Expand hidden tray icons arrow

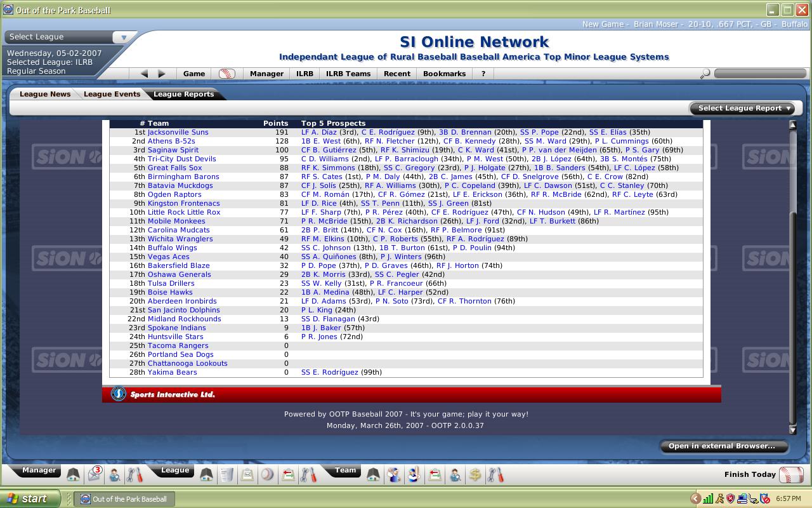[x=696, y=499]
